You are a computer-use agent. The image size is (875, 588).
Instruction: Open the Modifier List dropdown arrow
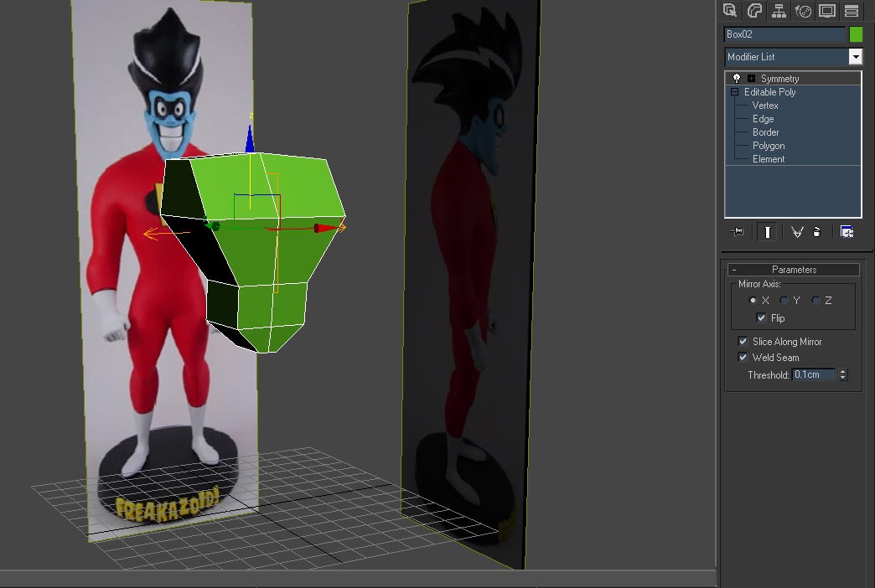855,56
